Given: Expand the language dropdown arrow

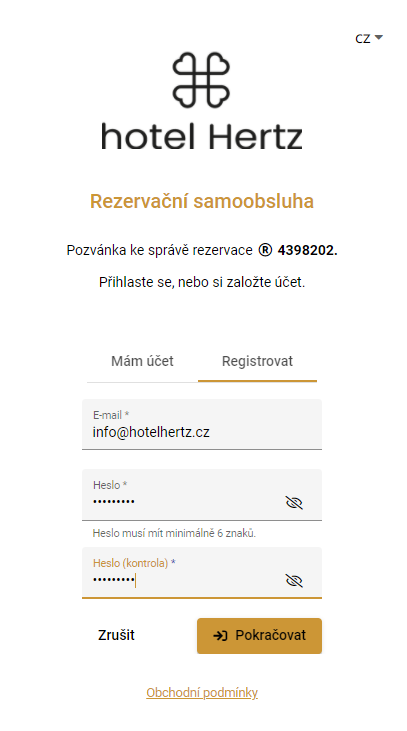Looking at the screenshot, I should pos(379,37).
